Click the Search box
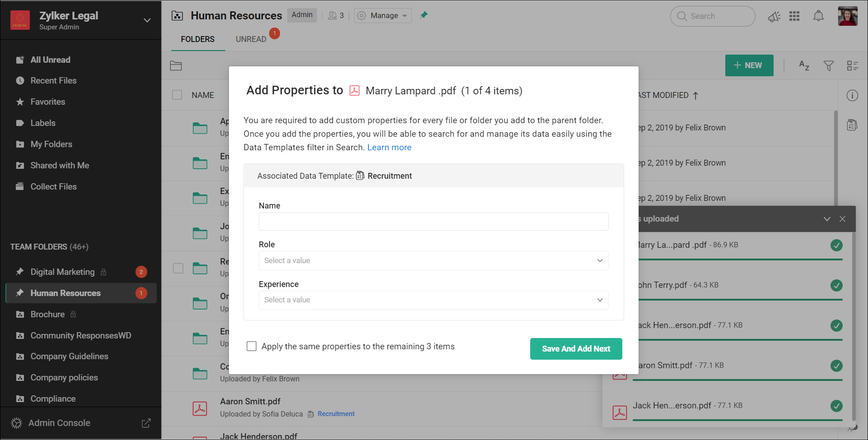The width and height of the screenshot is (868, 440). (713, 16)
